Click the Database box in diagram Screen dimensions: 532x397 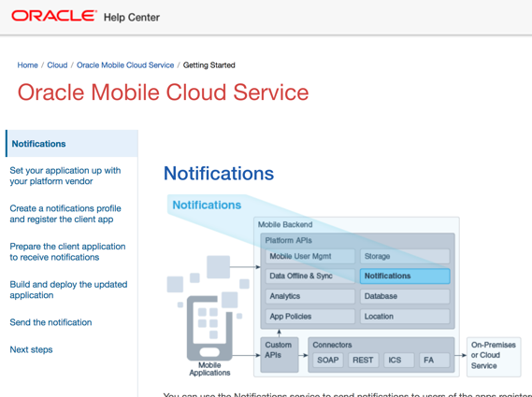click(x=405, y=296)
